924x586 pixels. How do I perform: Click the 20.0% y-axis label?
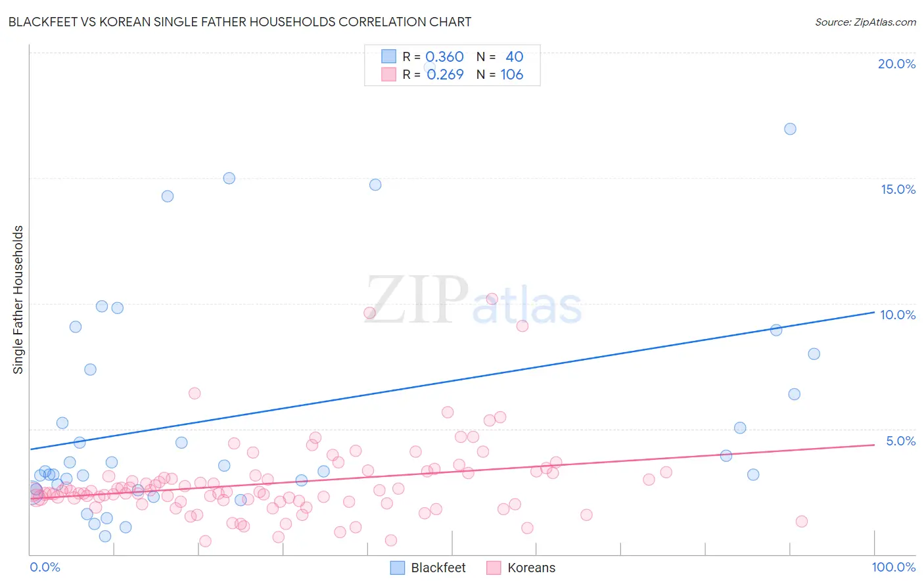pos(897,64)
